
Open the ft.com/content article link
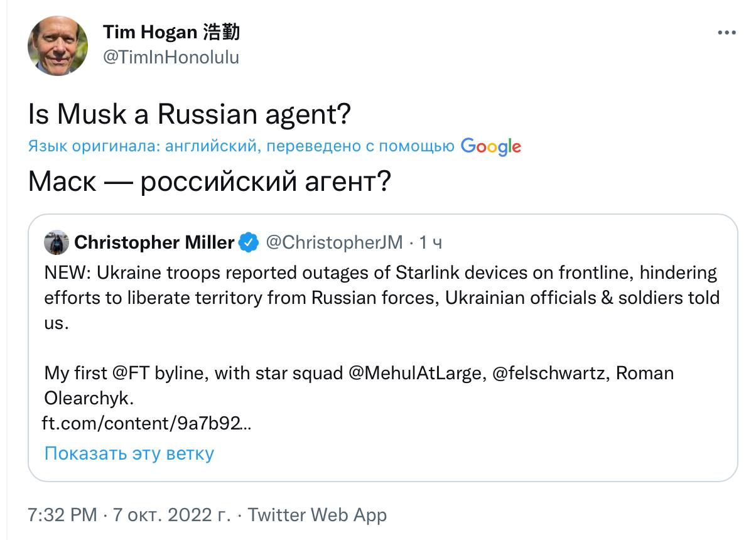point(147,423)
